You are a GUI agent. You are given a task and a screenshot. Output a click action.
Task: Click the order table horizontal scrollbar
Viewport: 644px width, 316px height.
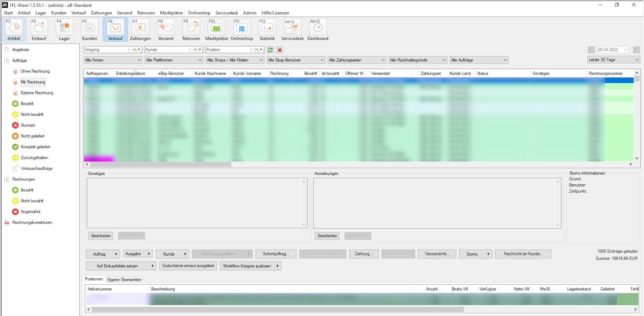point(160,164)
